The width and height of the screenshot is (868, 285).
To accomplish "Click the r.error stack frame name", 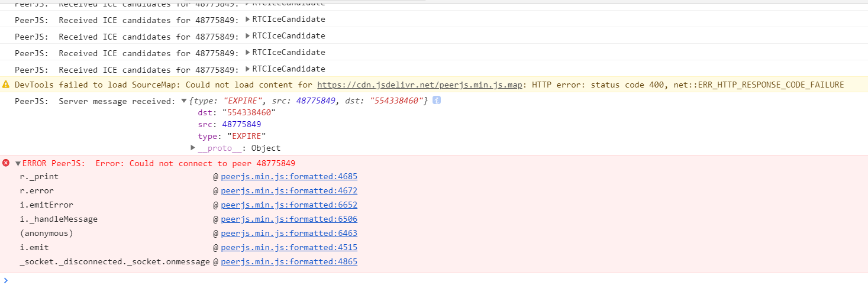I will 37,191.
